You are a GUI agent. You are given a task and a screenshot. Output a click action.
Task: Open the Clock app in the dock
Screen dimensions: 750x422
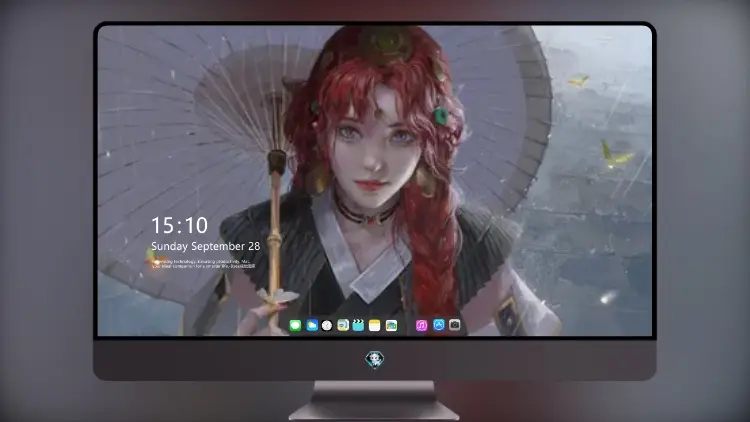click(x=327, y=326)
